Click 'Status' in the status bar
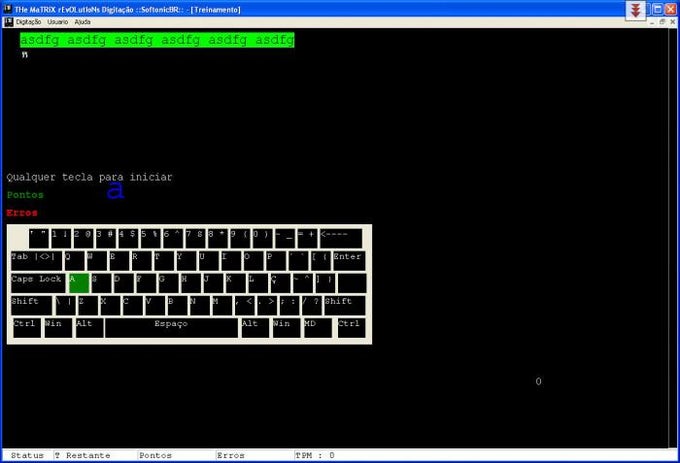 point(27,456)
